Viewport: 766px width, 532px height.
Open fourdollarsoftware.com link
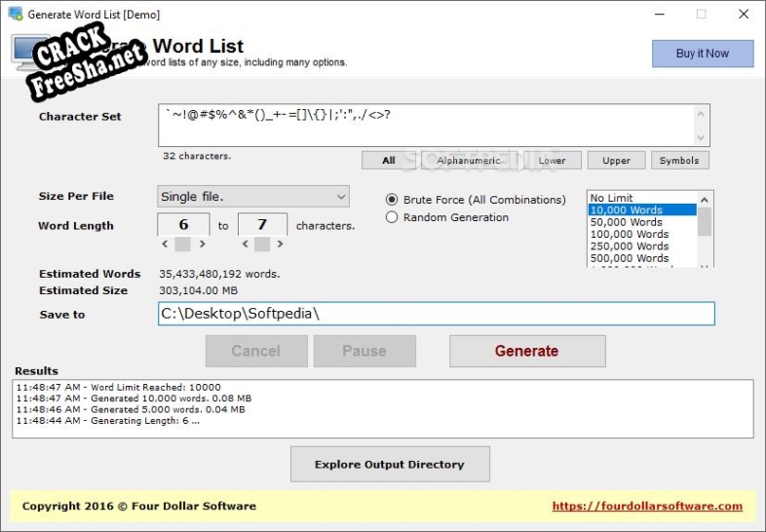coord(647,506)
